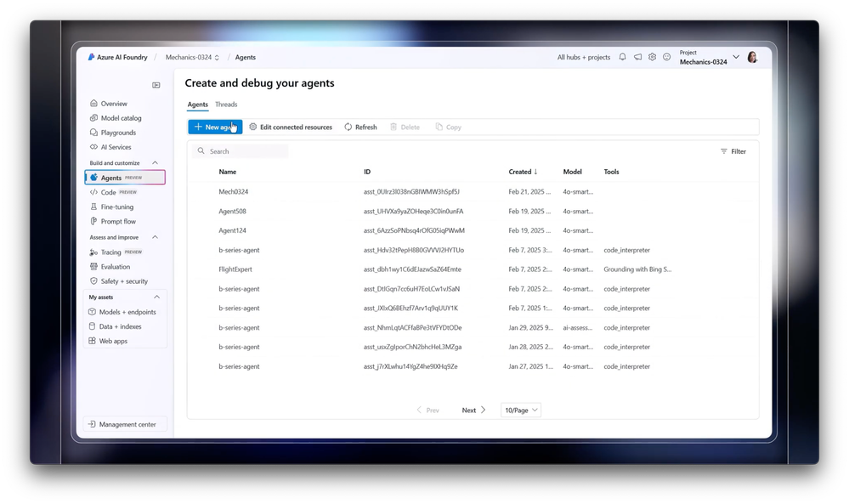Click the New agent button
This screenshot has height=504, width=849.
[x=215, y=127]
